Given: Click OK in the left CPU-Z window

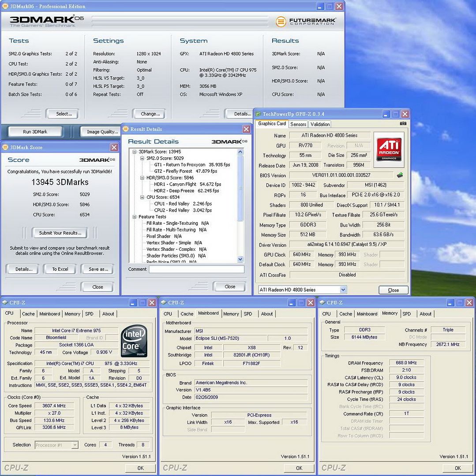Looking at the screenshot, I should [x=140, y=468].
